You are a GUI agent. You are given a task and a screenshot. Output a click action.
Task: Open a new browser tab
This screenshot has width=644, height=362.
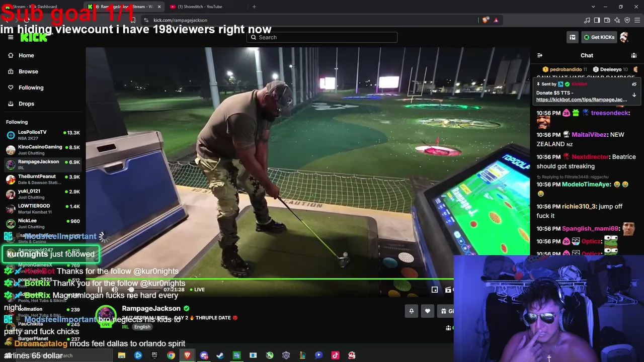(254, 7)
